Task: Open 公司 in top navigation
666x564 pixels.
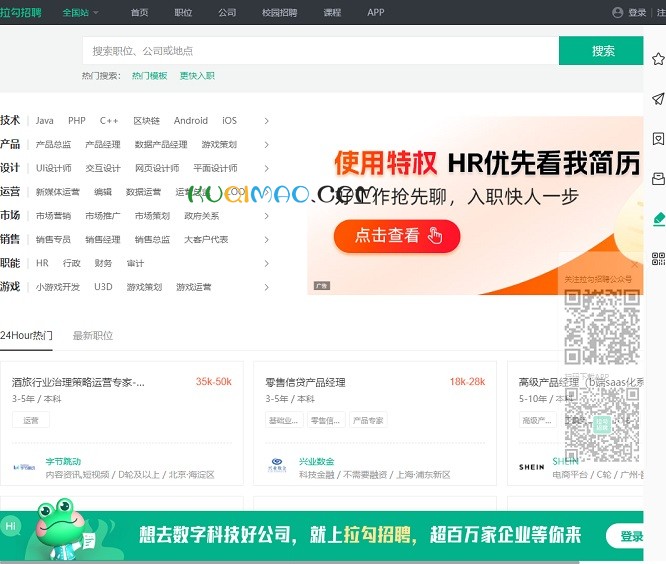Action: tap(227, 13)
